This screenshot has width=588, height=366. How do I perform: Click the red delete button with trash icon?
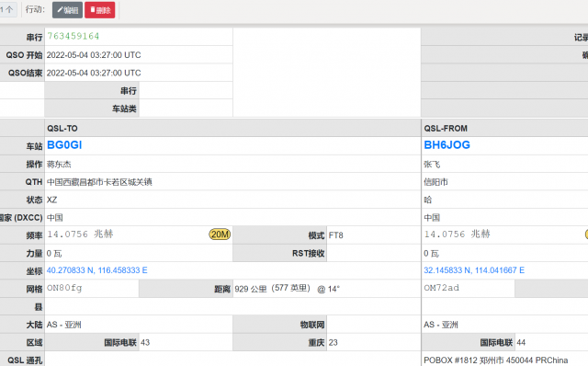(x=100, y=10)
